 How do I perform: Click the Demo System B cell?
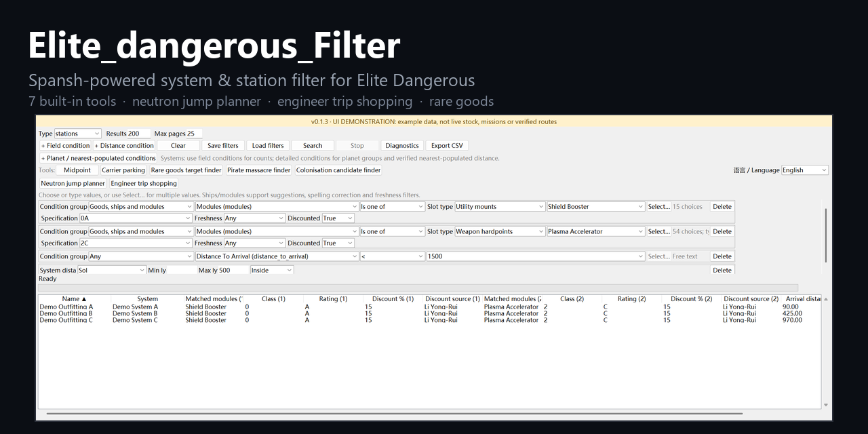pos(135,313)
